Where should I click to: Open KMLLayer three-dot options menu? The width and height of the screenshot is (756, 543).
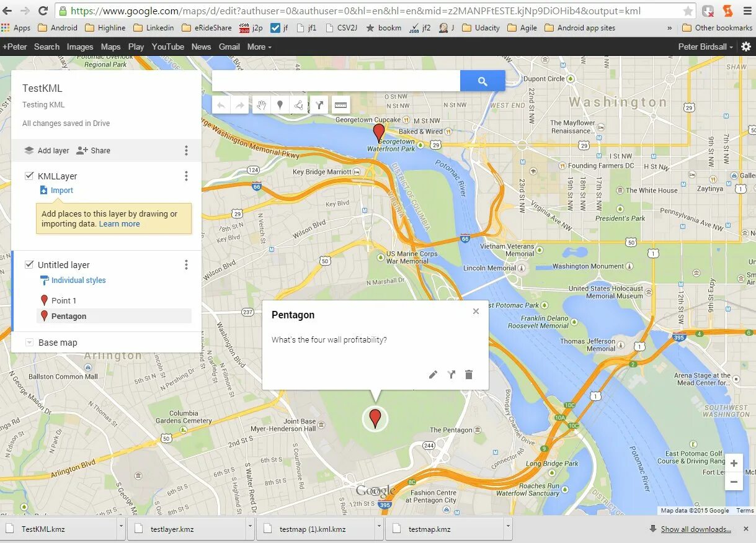tap(186, 176)
